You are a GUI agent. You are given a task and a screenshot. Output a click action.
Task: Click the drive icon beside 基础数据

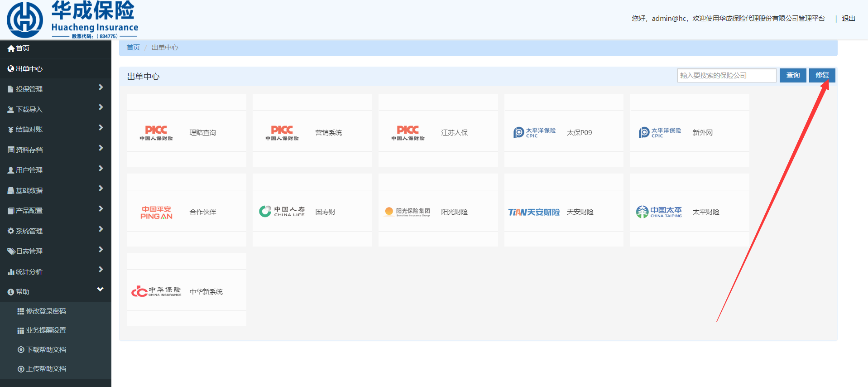pyautogui.click(x=11, y=191)
